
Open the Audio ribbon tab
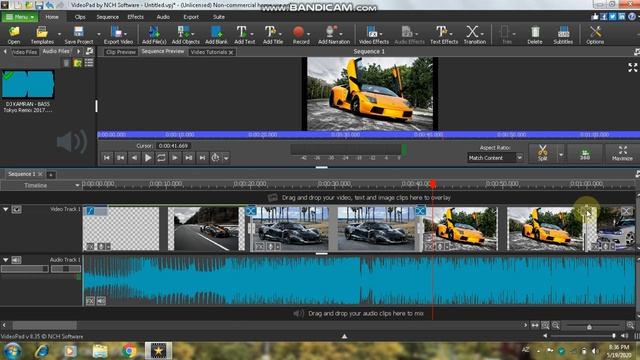[163, 17]
